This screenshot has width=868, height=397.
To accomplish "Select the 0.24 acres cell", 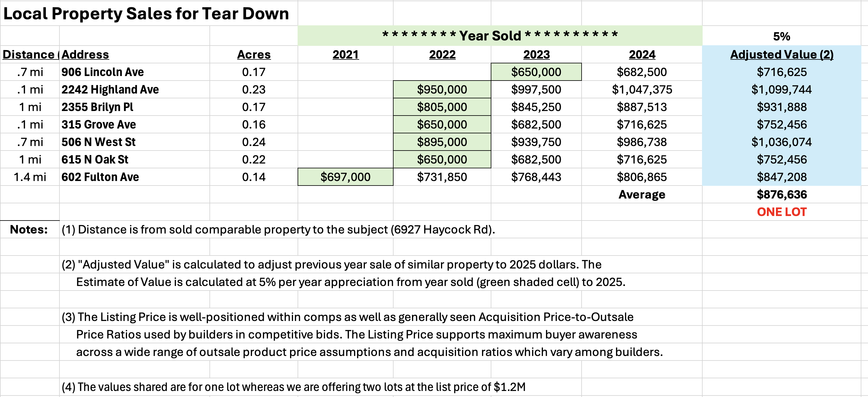I will [254, 142].
